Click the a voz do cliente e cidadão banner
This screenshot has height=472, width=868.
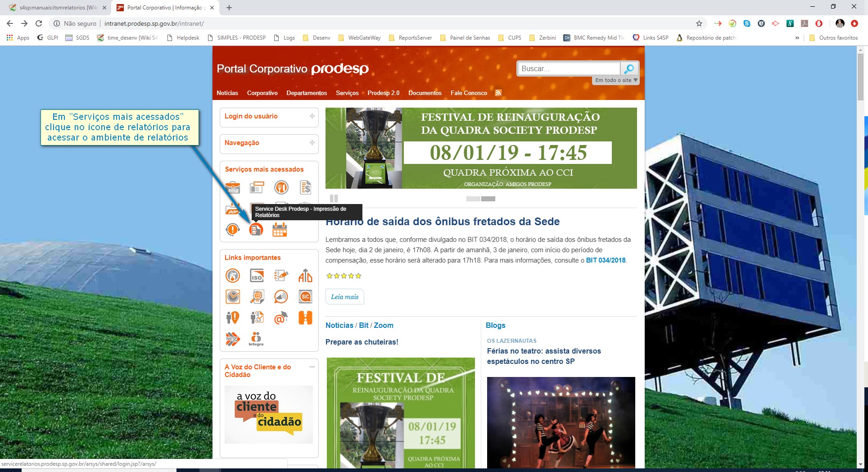click(269, 414)
